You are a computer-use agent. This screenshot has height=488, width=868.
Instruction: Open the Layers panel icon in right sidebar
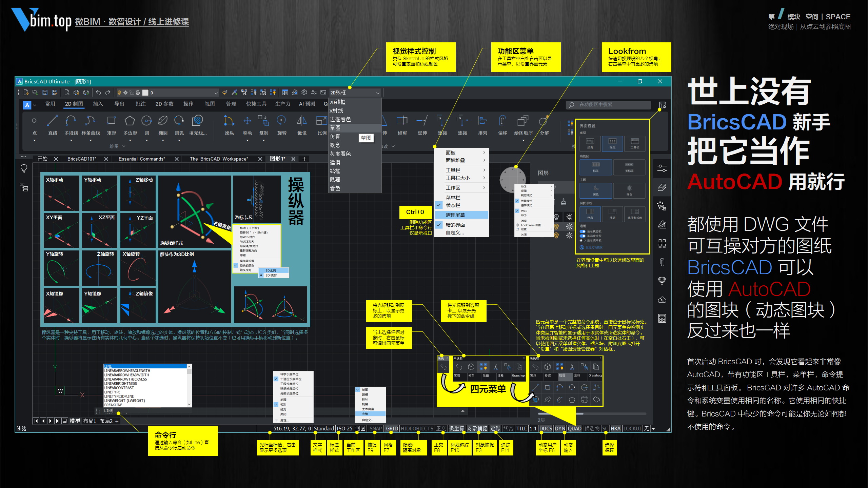point(662,187)
